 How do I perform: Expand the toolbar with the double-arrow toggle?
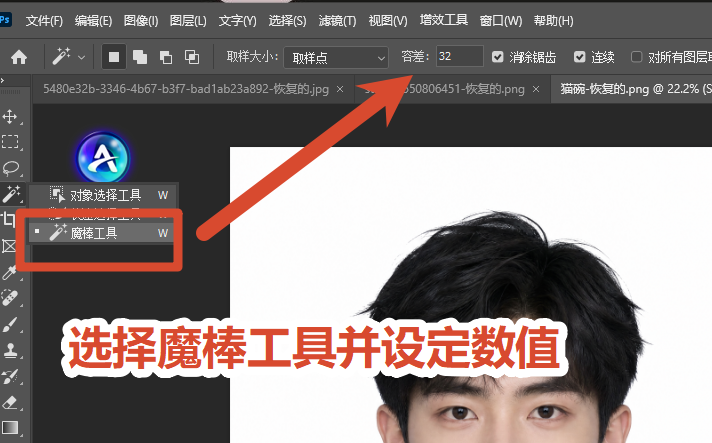[3, 80]
